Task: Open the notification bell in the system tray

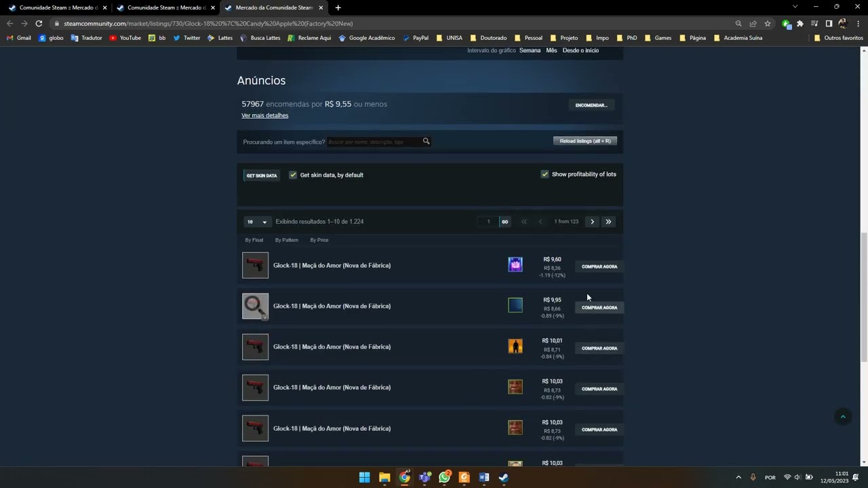Action: 856,477
